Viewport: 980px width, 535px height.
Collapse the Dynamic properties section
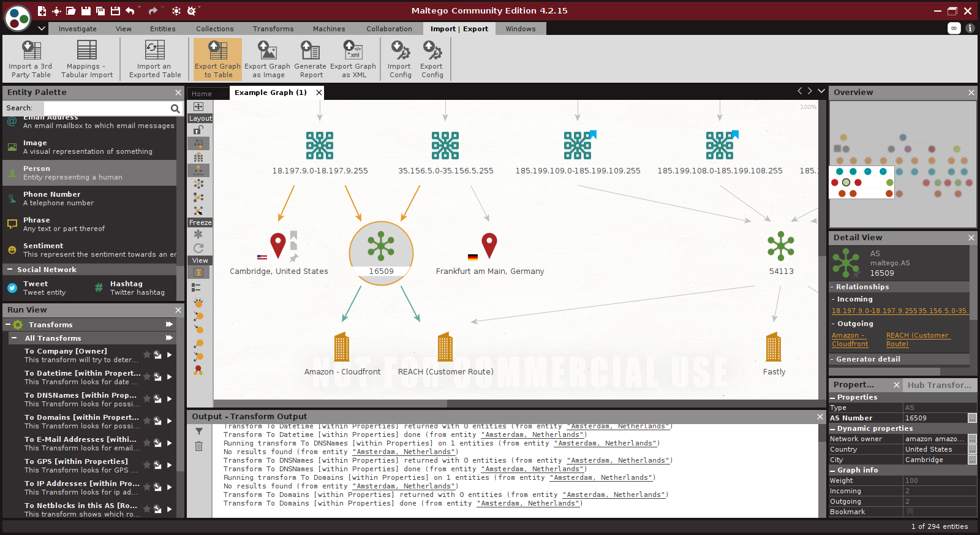[x=832, y=429]
